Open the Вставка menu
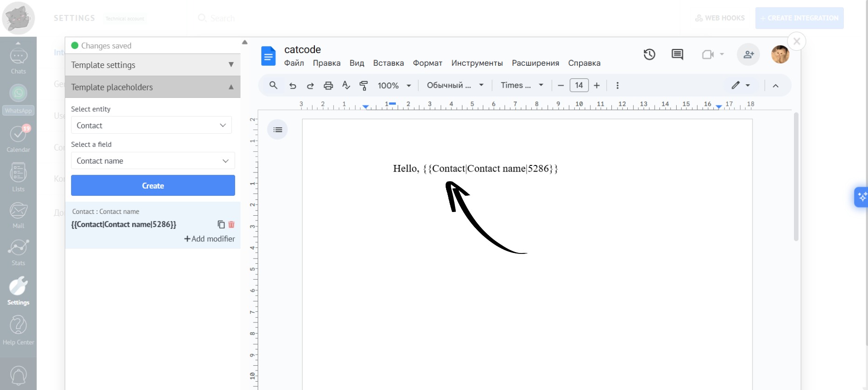 [x=388, y=63]
